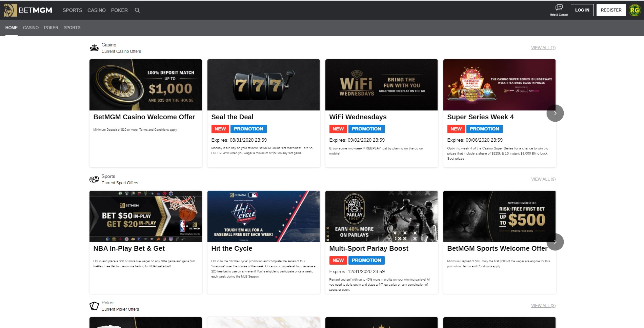Click the BetMGM Casino Welcome Offer title
Screen dimensions: 644x328
(x=144, y=117)
